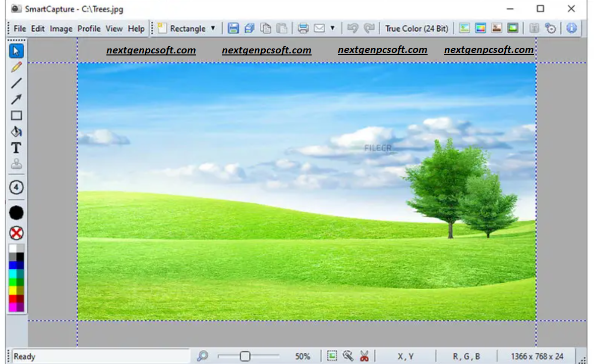Viewport: 594px width, 364px height.
Task: Click the Save icon
Action: click(233, 28)
